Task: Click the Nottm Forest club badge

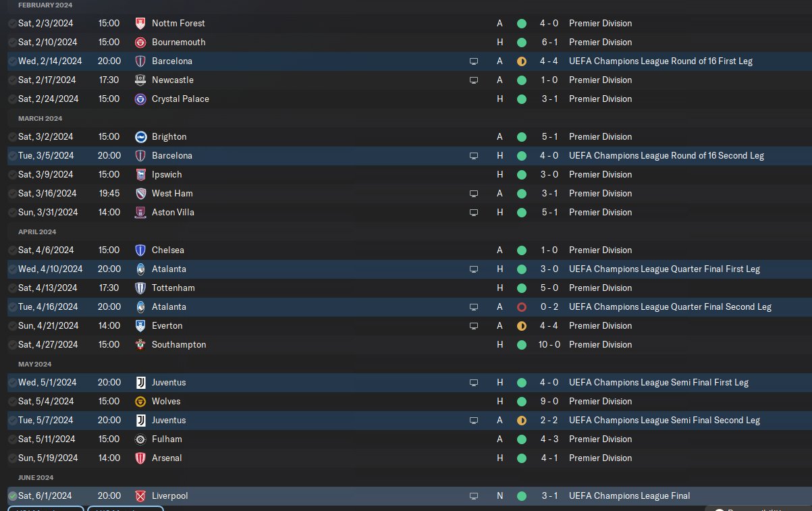Action: point(140,23)
